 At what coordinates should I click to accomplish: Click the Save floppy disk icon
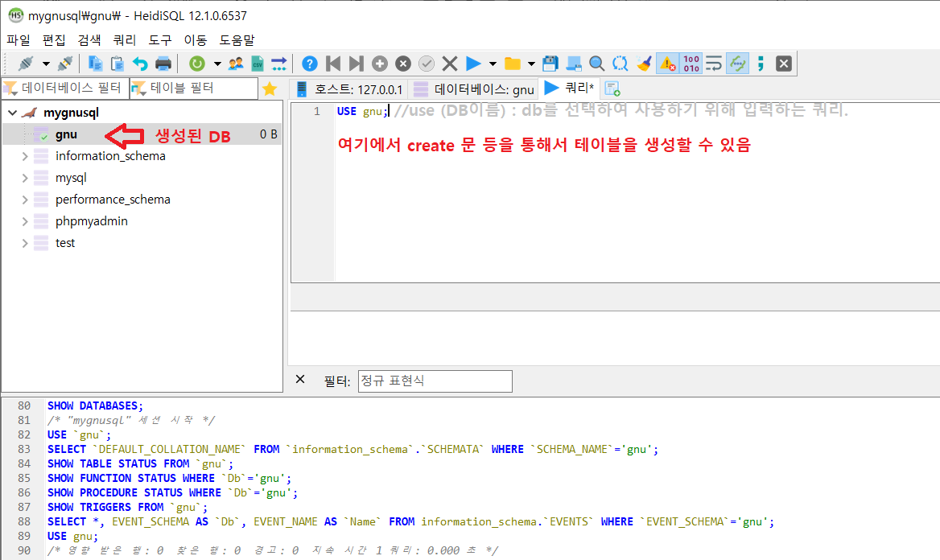tap(550, 64)
